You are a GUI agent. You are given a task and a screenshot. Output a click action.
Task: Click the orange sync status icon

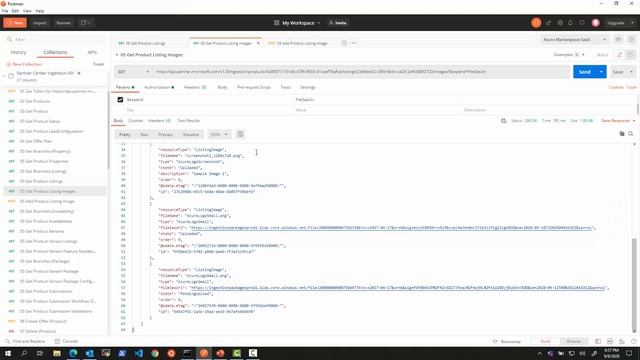(x=536, y=23)
